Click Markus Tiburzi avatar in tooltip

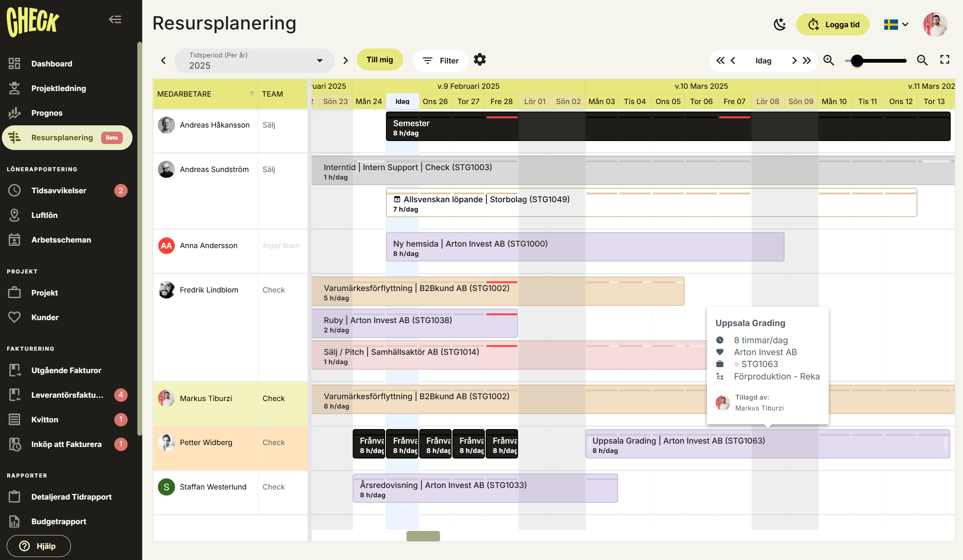point(723,403)
